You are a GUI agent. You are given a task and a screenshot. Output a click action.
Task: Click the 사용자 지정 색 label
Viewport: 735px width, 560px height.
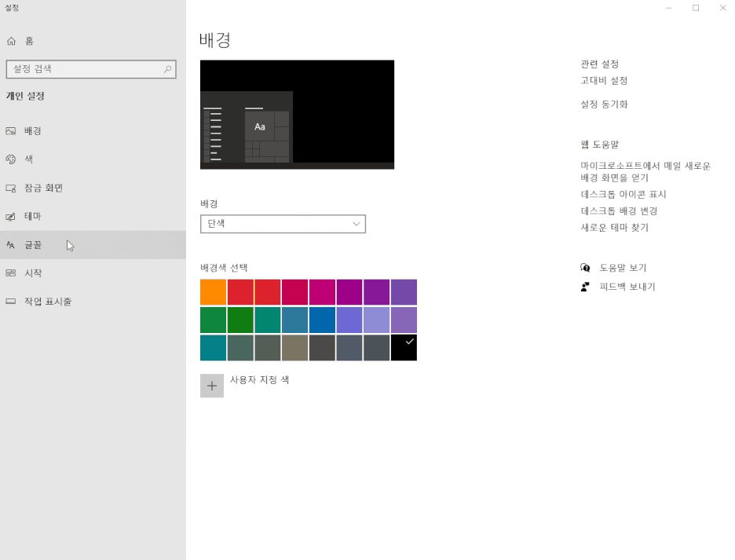point(259,380)
